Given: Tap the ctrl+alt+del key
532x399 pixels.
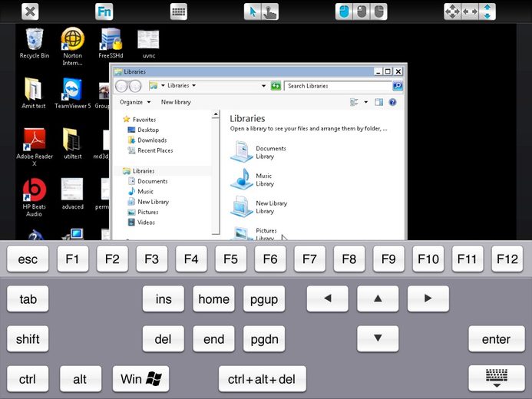Looking at the screenshot, I should tap(263, 378).
